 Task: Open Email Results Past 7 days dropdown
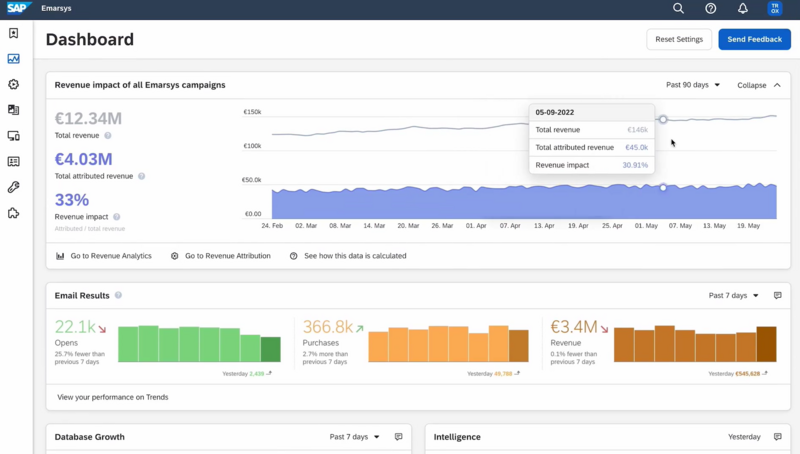(x=734, y=295)
